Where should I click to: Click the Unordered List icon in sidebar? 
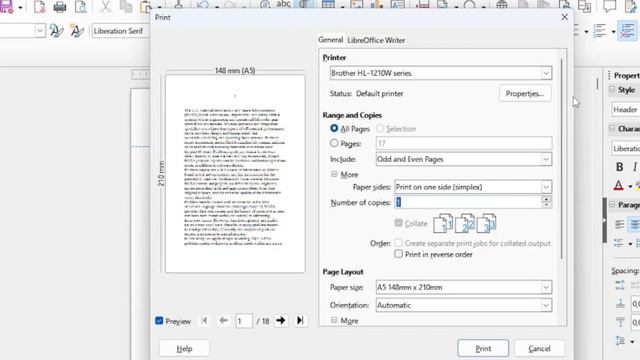click(x=619, y=243)
